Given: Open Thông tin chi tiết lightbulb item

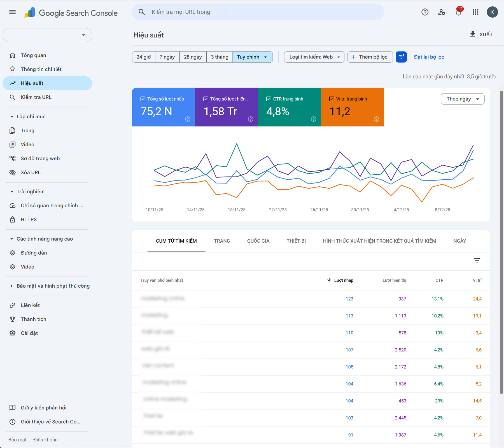Looking at the screenshot, I should coord(47,69).
